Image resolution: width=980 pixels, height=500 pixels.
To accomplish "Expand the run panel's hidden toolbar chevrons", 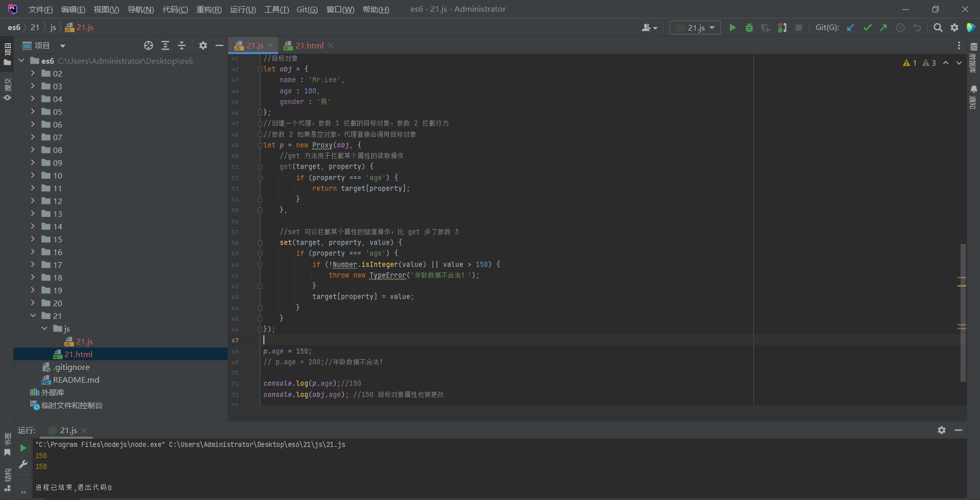I will 23,492.
